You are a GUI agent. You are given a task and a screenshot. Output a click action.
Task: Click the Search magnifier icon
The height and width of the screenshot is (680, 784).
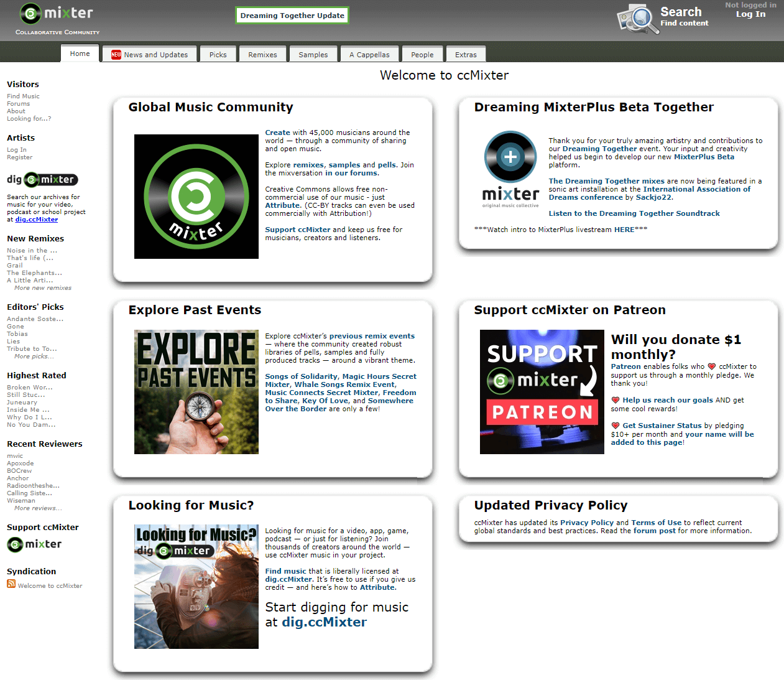pos(638,18)
